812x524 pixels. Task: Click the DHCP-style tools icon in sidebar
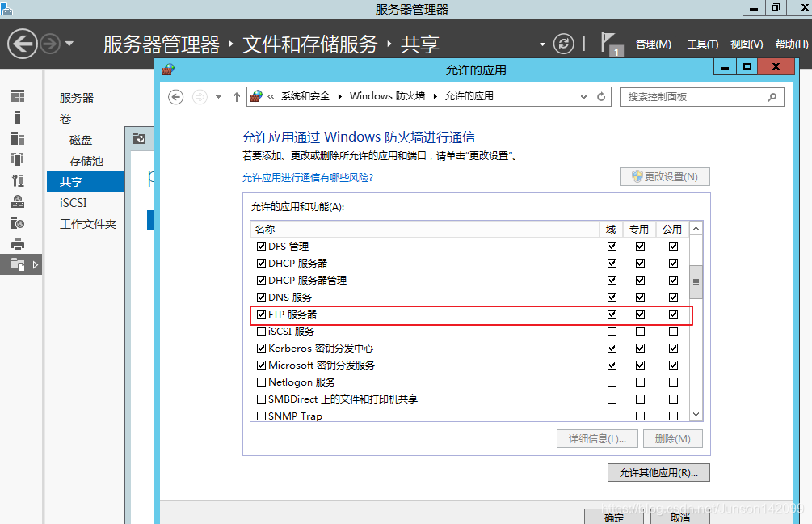click(18, 180)
